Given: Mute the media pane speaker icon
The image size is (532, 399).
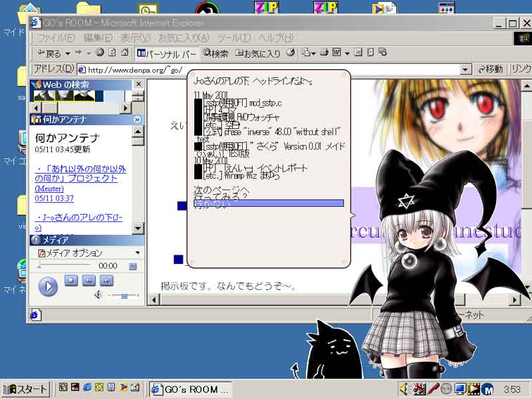Looking at the screenshot, I should [x=98, y=295].
